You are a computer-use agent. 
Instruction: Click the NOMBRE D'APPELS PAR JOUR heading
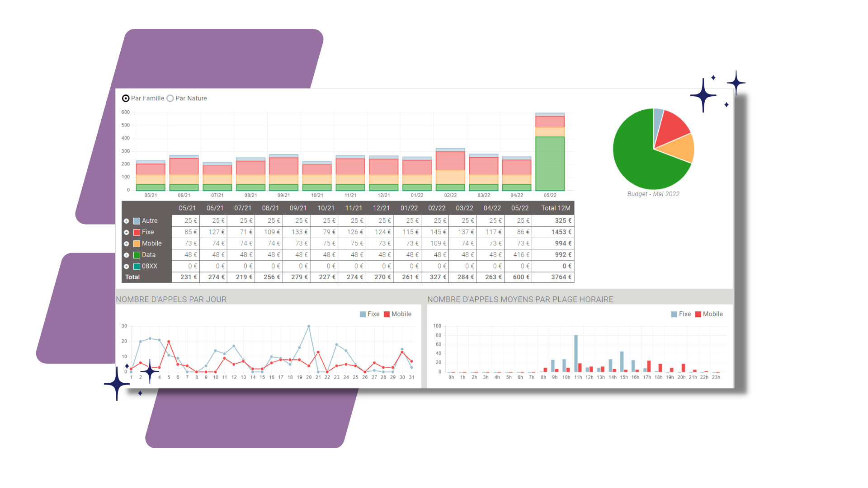[171, 300]
